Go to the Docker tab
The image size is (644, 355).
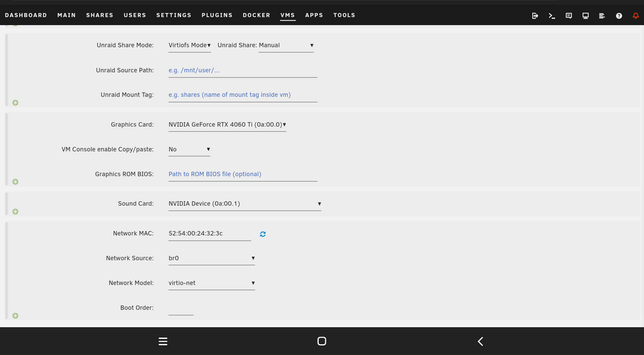[x=256, y=15]
